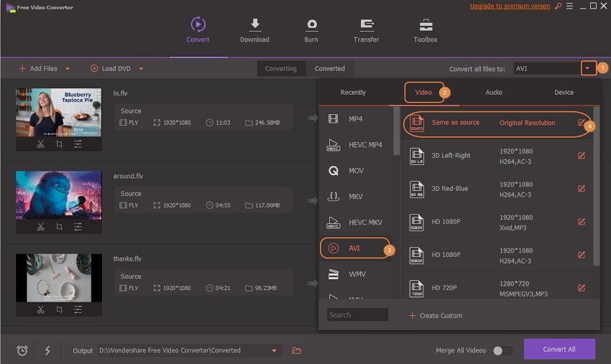Image resolution: width=611 pixels, height=364 pixels.
Task: Select the HEVC MKV format
Action: 356,223
